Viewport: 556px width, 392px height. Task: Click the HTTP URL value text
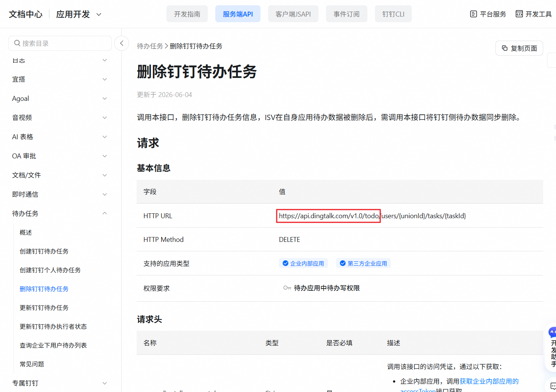pos(372,216)
